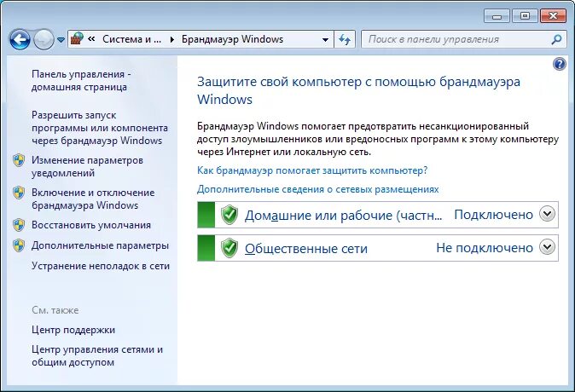This screenshot has height=392, width=575.
Task: Open 'Центр управления сетями и общим доступом'
Action: [97, 355]
